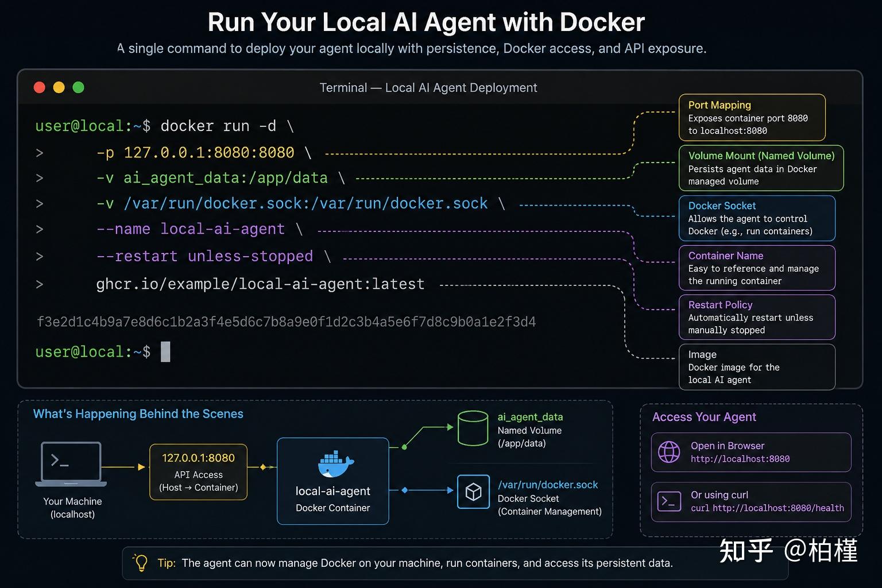Click the 'docker run -d' command text
The height and width of the screenshot is (588, 882).
[x=218, y=126]
